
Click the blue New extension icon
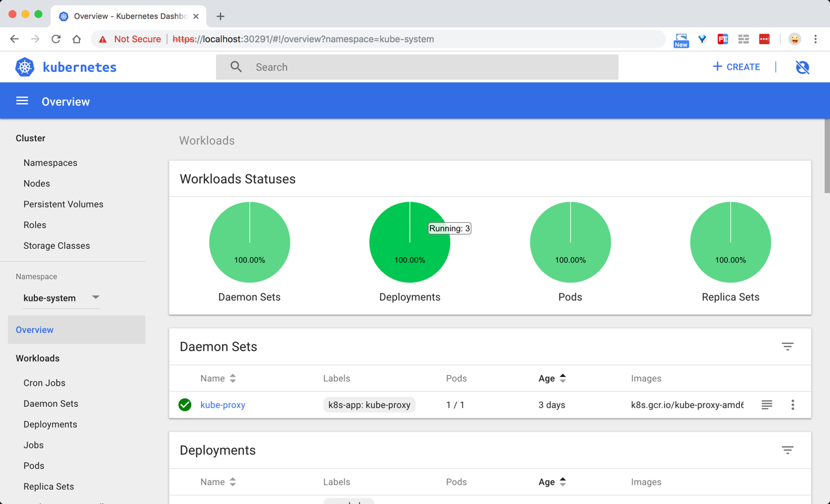click(x=681, y=40)
